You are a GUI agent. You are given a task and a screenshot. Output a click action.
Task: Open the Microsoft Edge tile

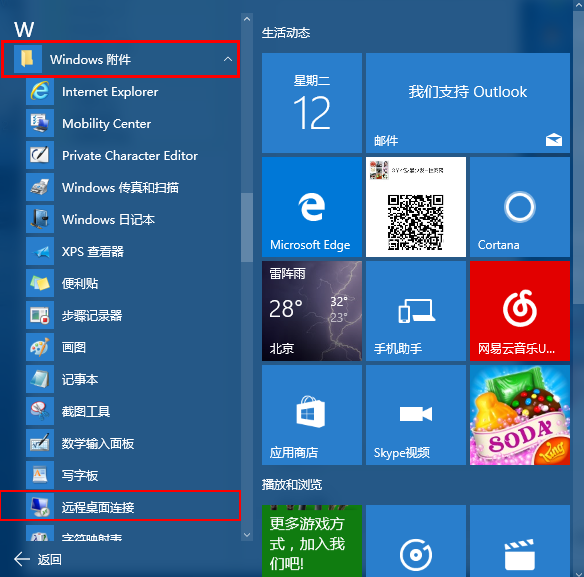tap(312, 207)
